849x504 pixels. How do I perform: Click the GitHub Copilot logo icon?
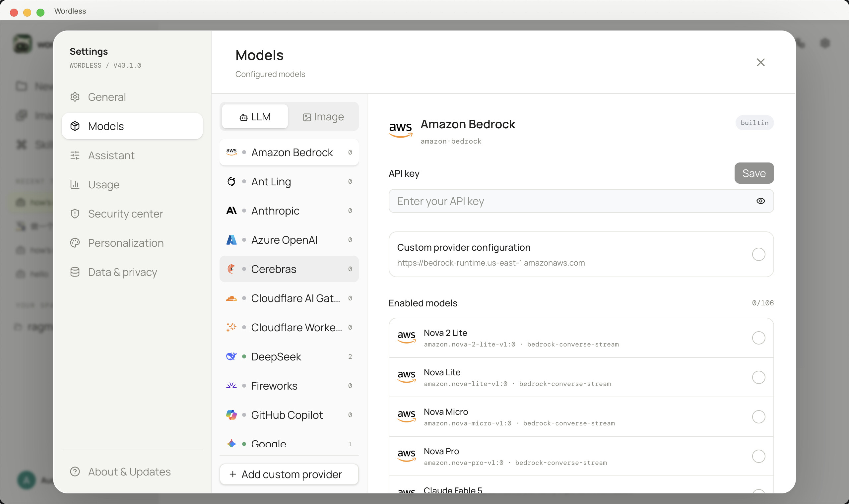pos(231,415)
